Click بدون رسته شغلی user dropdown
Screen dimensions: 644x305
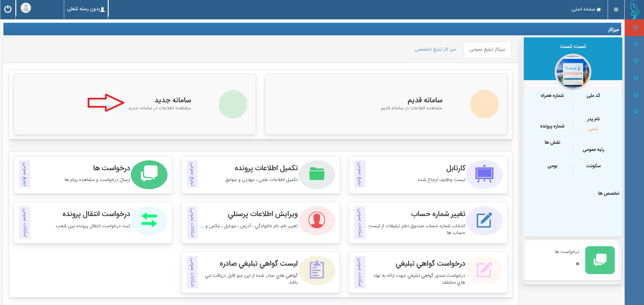(86, 9)
